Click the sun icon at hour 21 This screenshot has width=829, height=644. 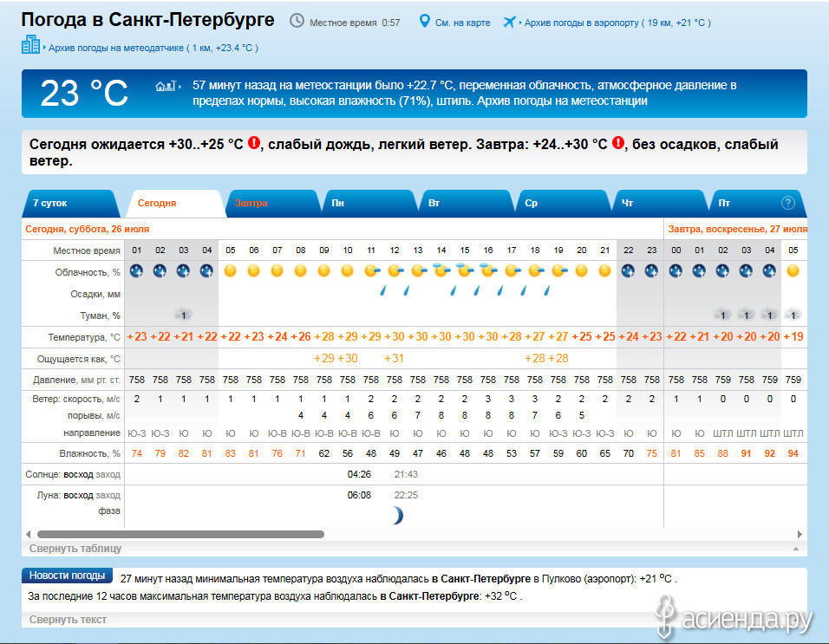[x=604, y=271]
